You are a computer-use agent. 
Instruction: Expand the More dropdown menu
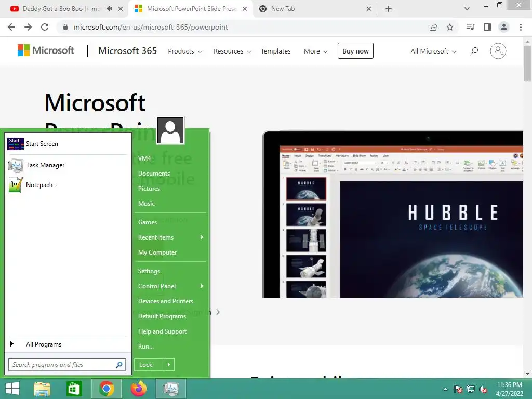click(316, 51)
